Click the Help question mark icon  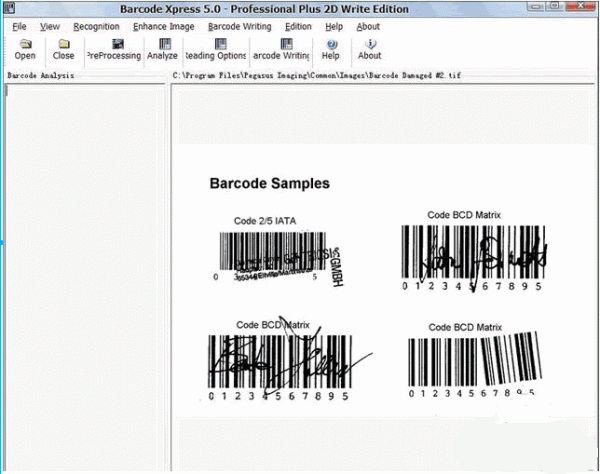click(x=331, y=45)
